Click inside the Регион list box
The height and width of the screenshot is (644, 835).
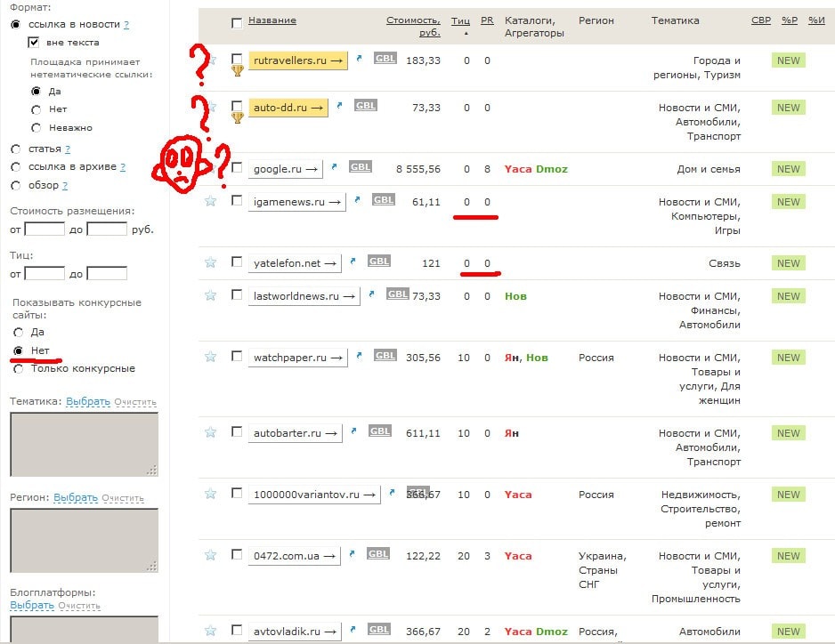pos(85,541)
